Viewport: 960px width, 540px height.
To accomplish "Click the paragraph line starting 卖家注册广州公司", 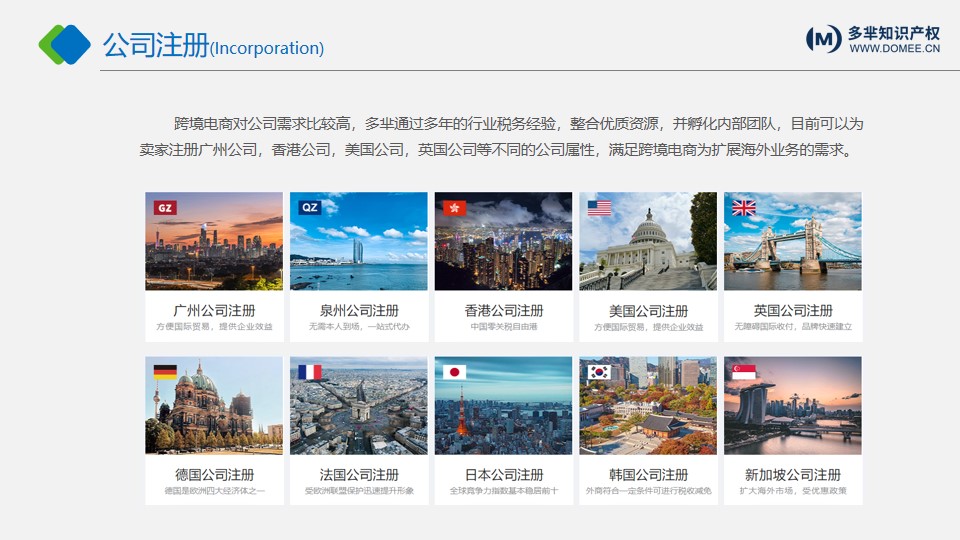I will [496, 149].
